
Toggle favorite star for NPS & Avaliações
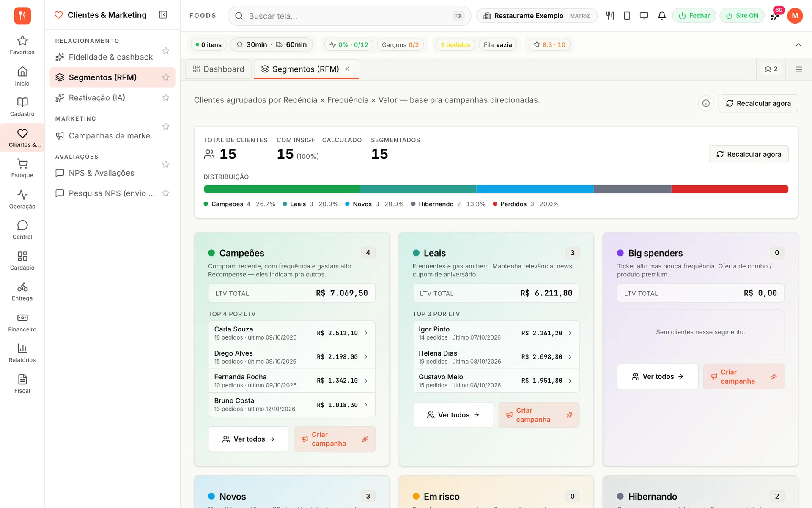tap(166, 164)
